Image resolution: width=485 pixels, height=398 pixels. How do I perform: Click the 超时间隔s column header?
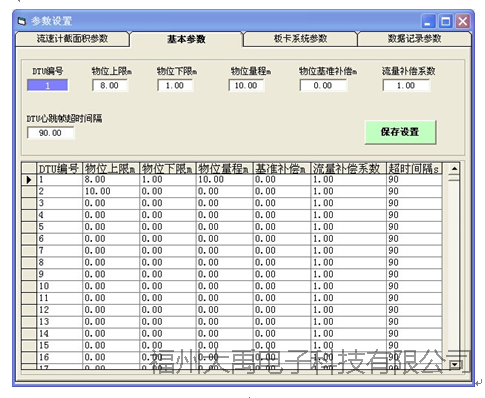414,168
